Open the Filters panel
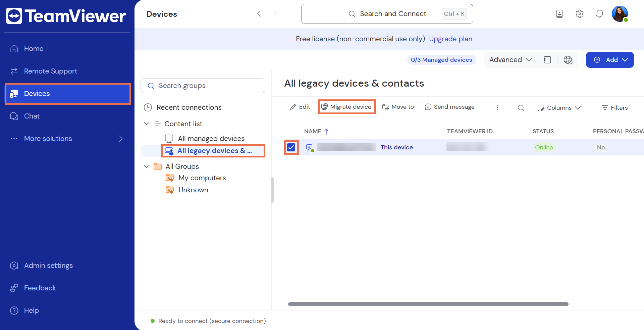The image size is (644, 330). point(615,108)
